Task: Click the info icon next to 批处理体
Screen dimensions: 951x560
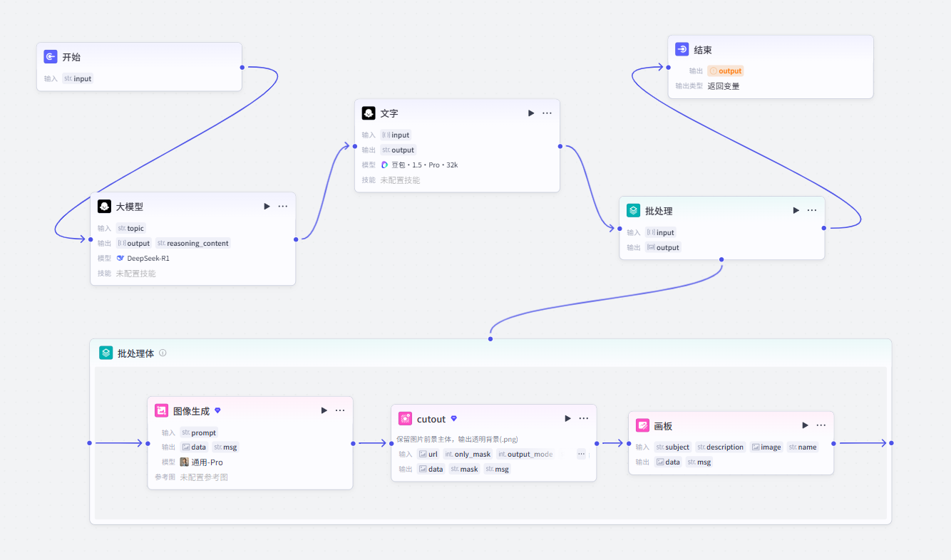Action: click(x=163, y=353)
